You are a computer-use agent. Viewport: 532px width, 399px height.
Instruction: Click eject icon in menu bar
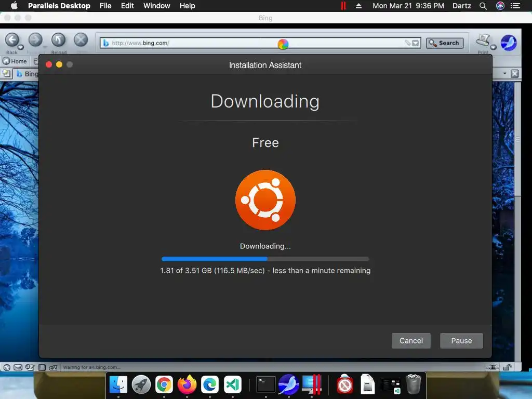(x=358, y=6)
